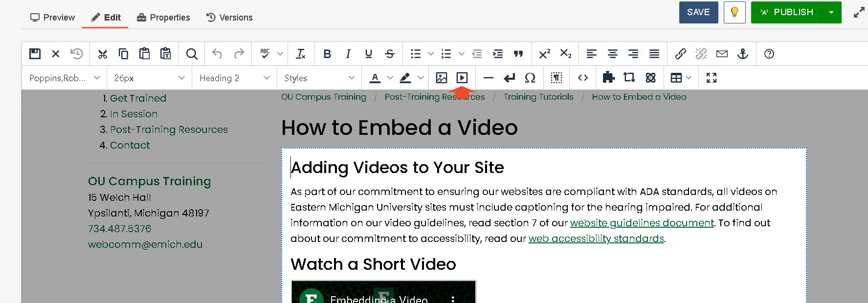The width and height of the screenshot is (868, 303).
Task: Switch to the Edit tab
Action: pos(106,18)
